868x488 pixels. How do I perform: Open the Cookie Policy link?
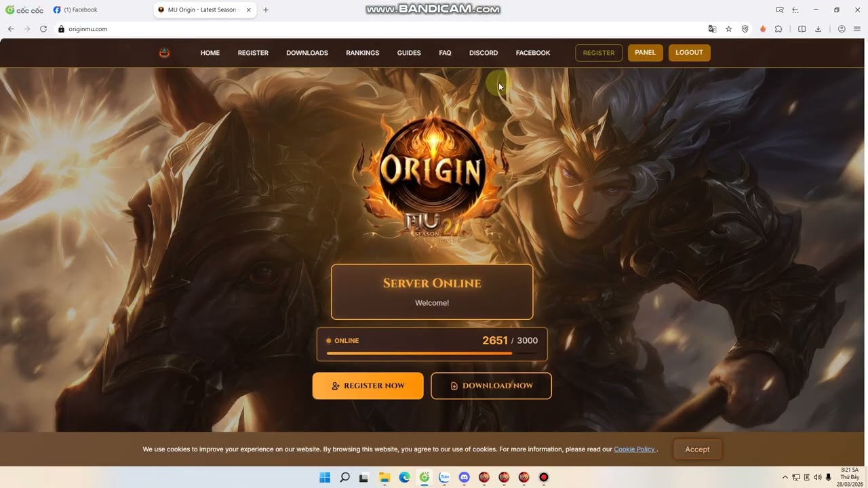coord(635,449)
